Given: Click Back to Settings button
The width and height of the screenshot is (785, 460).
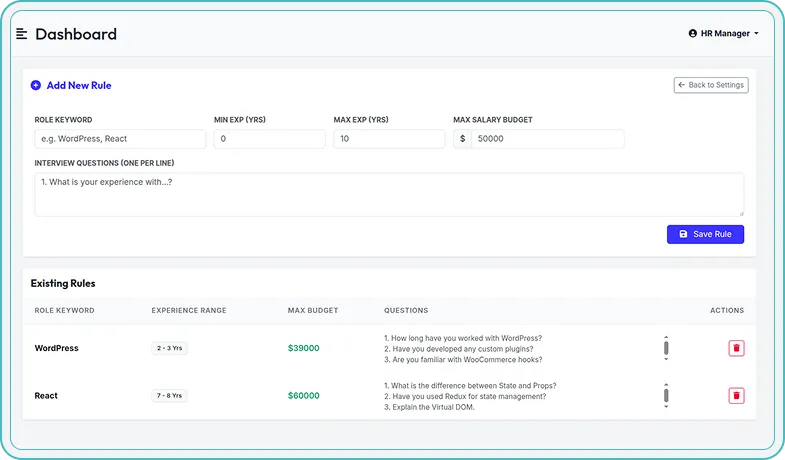Looking at the screenshot, I should point(711,85).
